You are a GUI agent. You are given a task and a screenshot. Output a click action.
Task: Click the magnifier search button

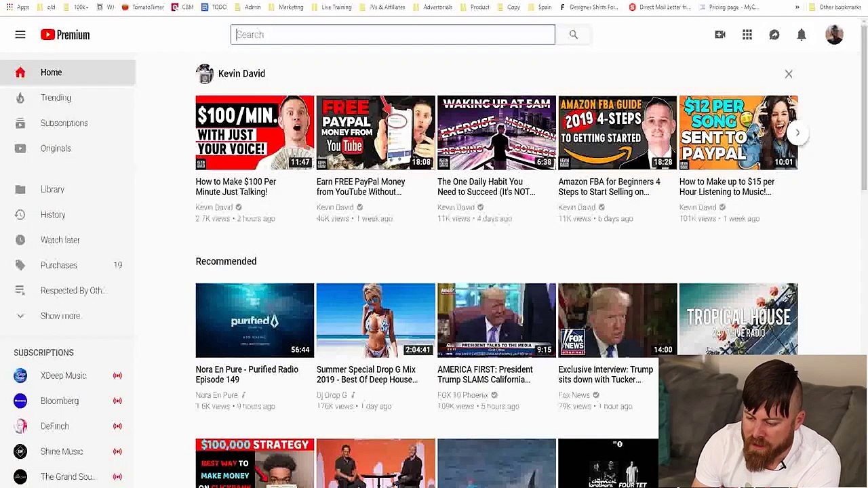click(x=573, y=35)
